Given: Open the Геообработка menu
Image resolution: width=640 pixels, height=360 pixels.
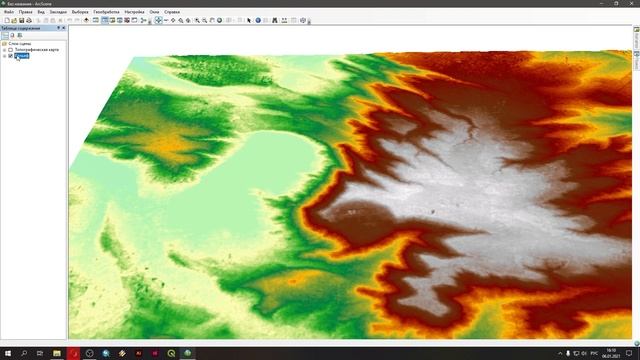Looking at the screenshot, I should (106, 12).
